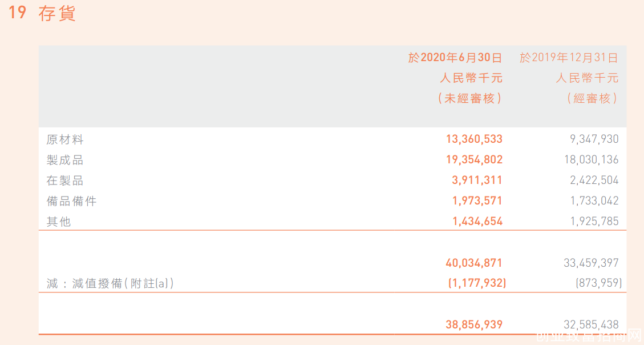Screen dimensions: 644x345
Task: Select the 2019 subtotal 33,459,397
Action: 592,263
